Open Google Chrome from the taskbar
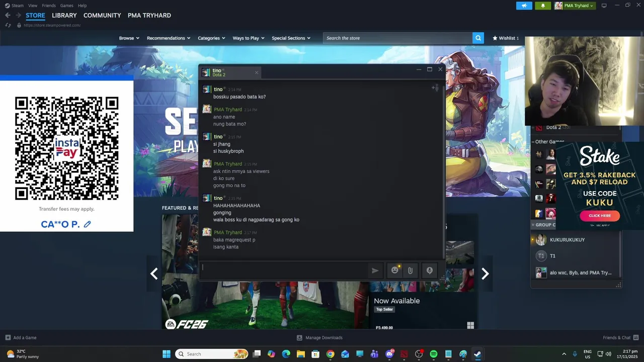This screenshot has width=644, height=362. coord(330,354)
